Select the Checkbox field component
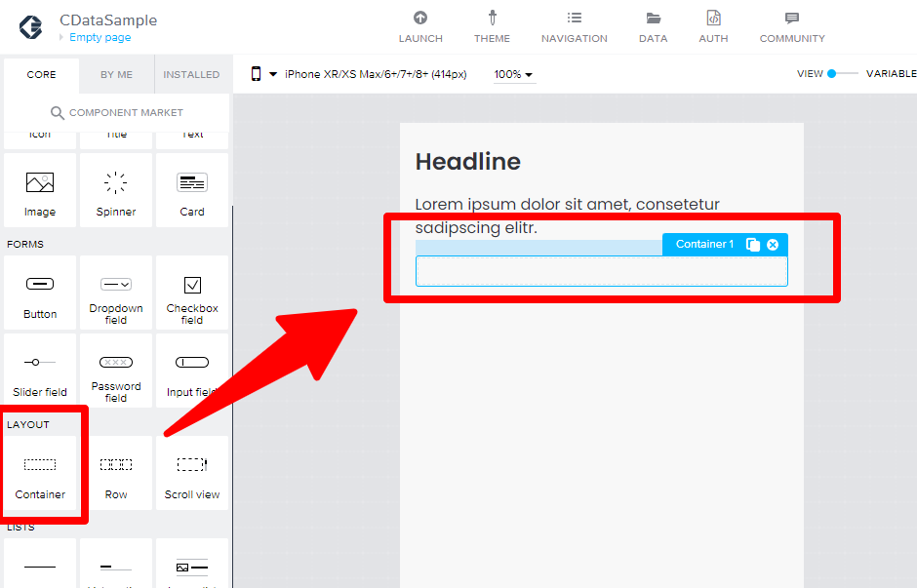917x588 pixels. 192,293
